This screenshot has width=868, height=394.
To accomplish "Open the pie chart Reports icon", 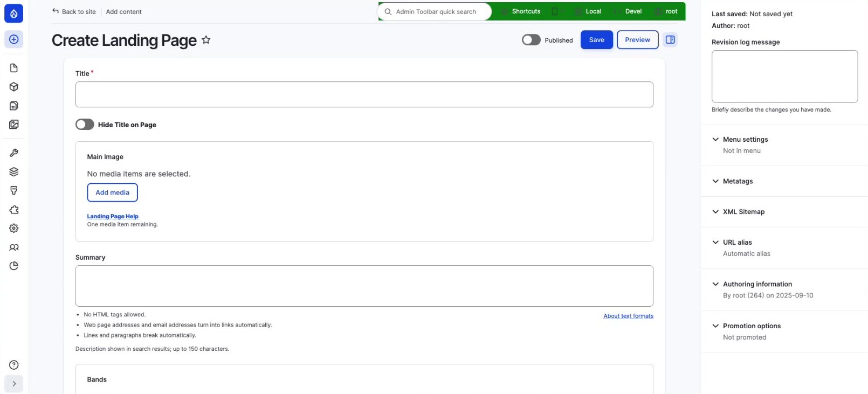I will (14, 266).
